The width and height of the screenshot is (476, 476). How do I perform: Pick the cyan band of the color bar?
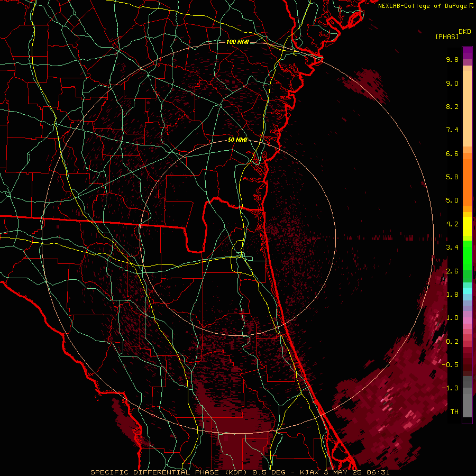click(467, 290)
